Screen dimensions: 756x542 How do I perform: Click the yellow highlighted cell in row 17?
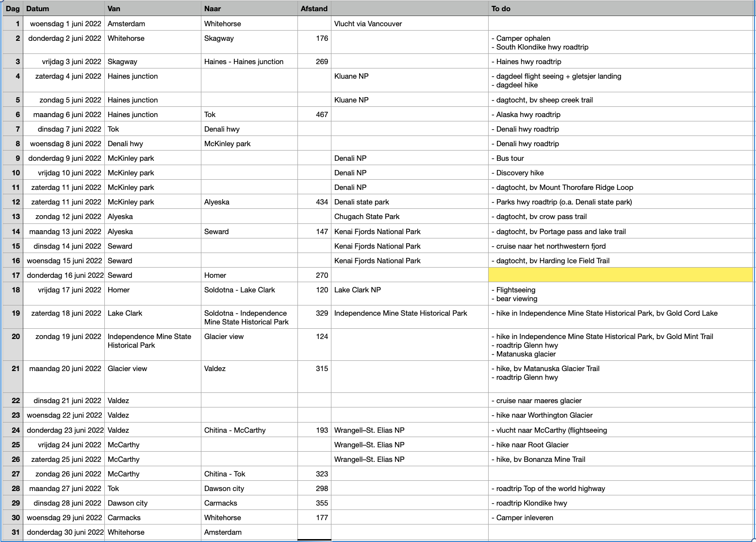click(x=620, y=275)
